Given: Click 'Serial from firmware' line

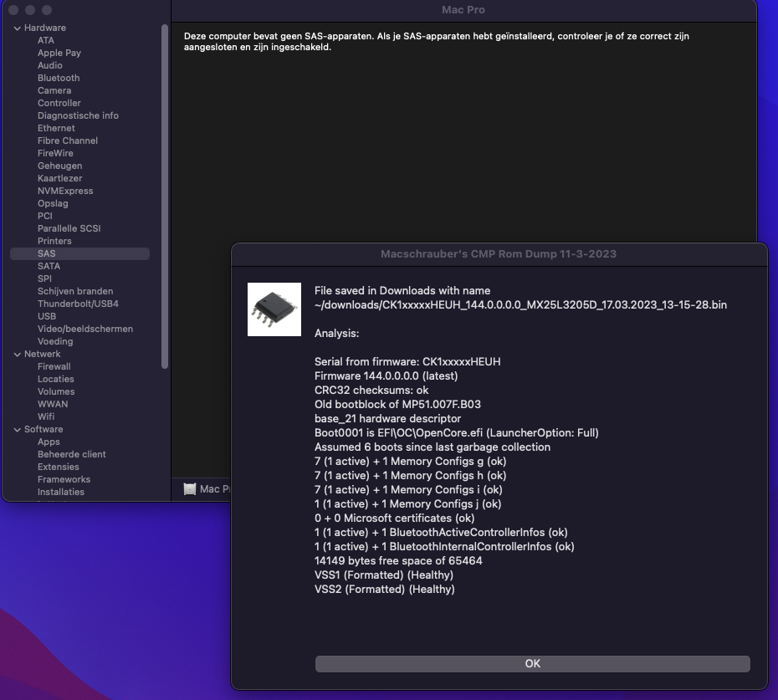Looking at the screenshot, I should click(407, 361).
